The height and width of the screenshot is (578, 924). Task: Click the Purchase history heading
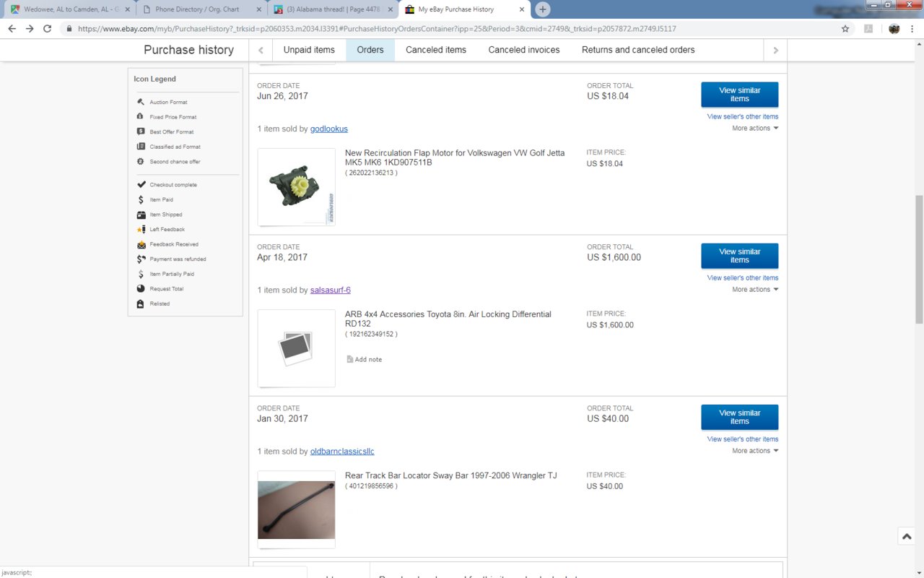(x=188, y=50)
